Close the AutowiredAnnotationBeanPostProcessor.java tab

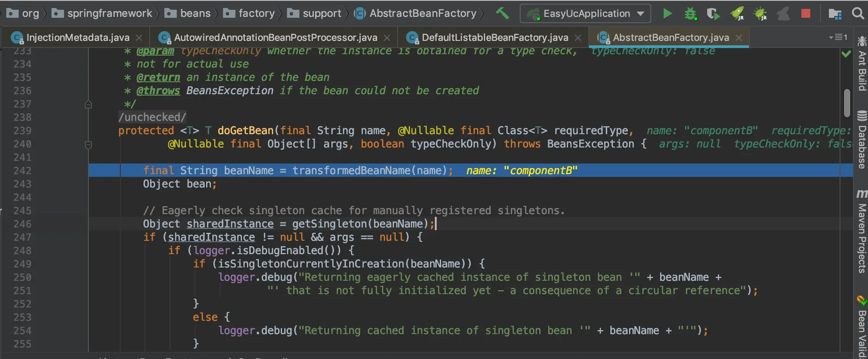click(x=387, y=38)
